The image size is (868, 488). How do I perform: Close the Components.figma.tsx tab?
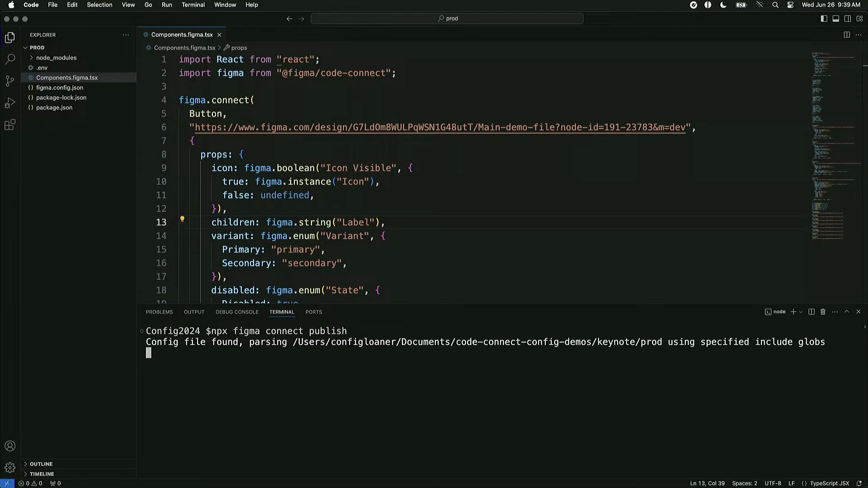(x=219, y=35)
